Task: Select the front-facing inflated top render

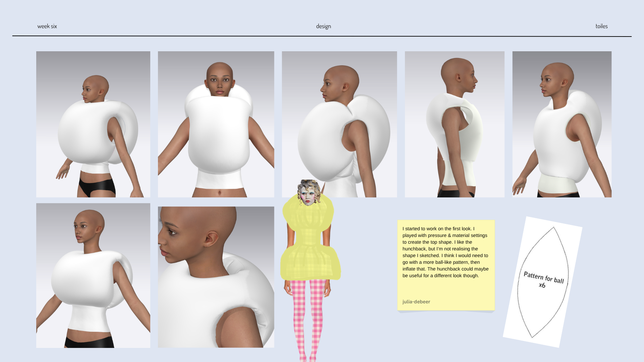Action: pyautogui.click(x=216, y=124)
